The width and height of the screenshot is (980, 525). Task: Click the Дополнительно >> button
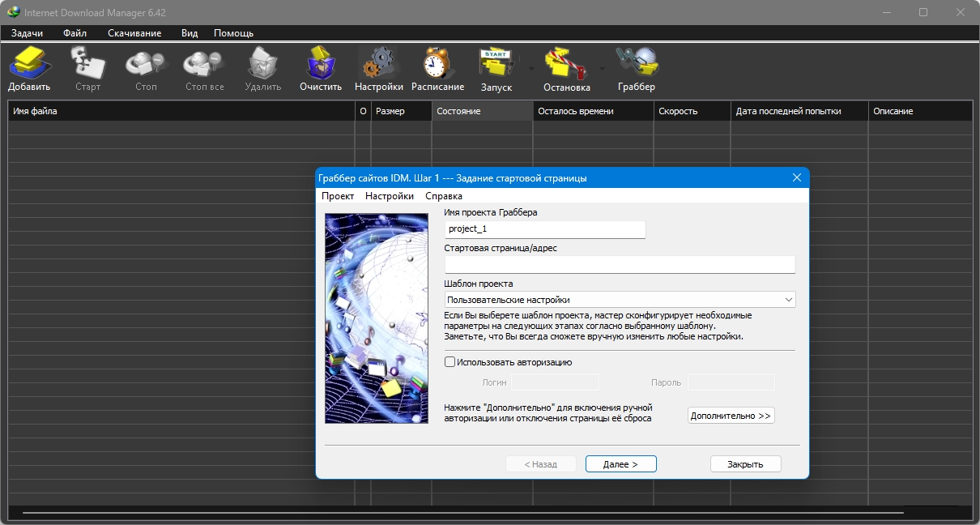click(731, 416)
